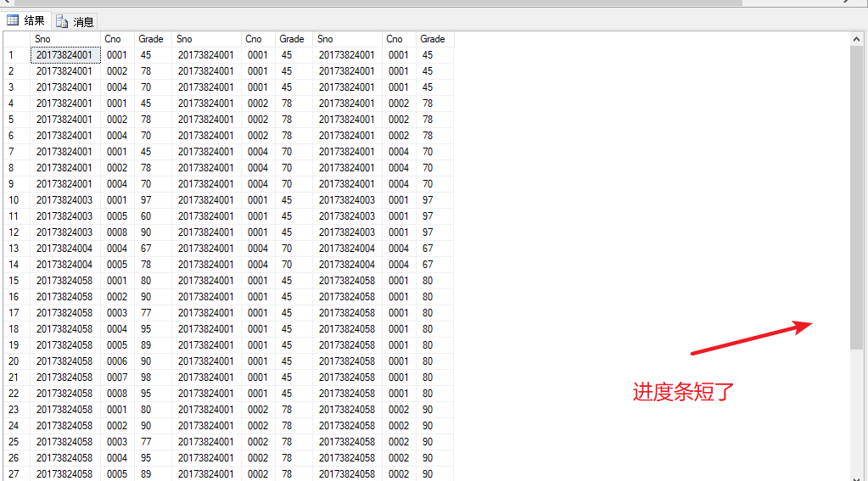
Task: Click the select-all corner cell of grid
Action: (x=17, y=39)
